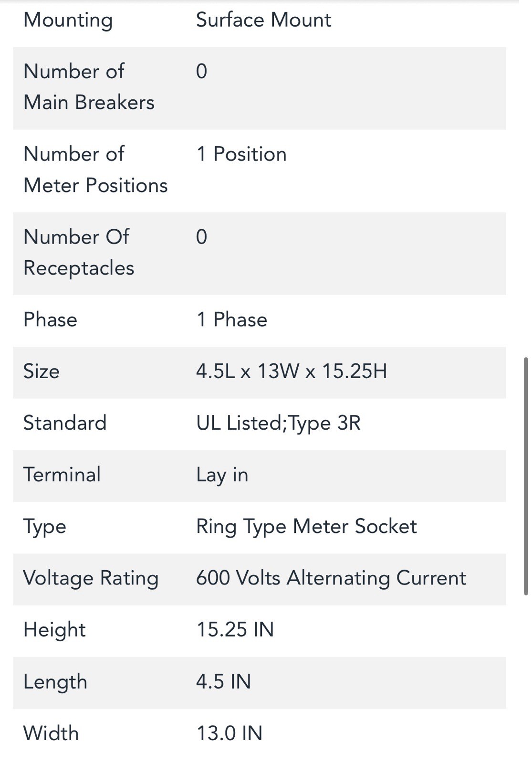Select 'Ring Type Meter Socket' text
The height and width of the screenshot is (764, 532).
coord(306,527)
